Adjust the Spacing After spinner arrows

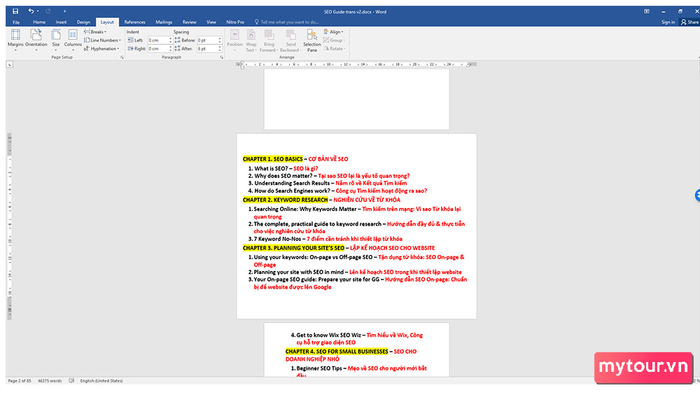coord(220,49)
